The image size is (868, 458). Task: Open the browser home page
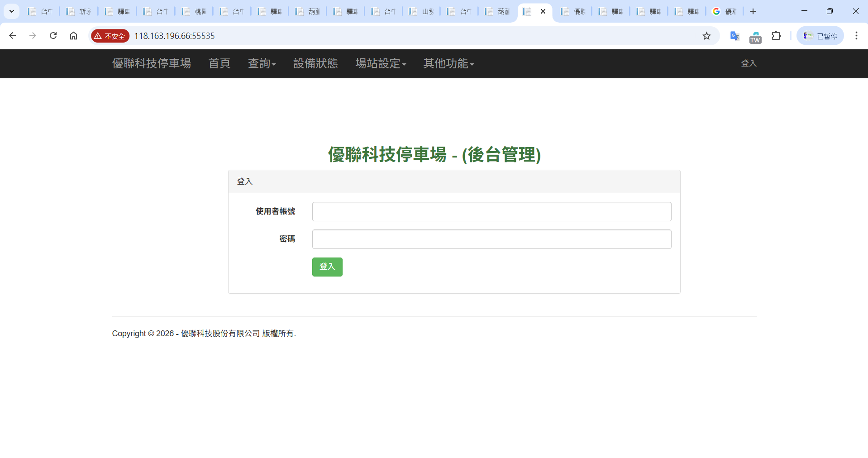(73, 36)
